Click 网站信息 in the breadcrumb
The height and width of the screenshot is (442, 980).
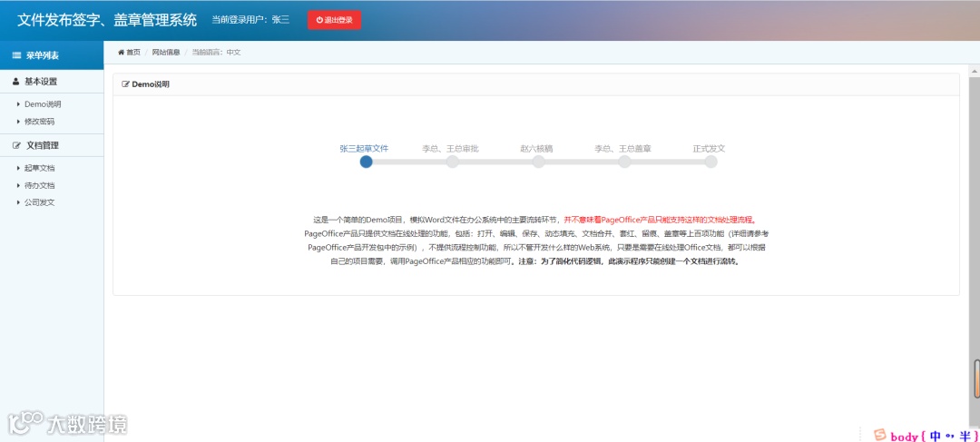coord(166,52)
